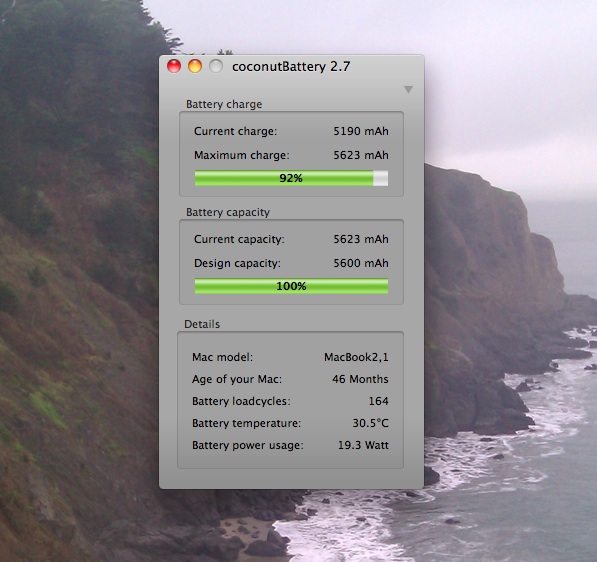Click the Battery power usage label
Viewport: 597px width, 562px height.
coord(247,445)
